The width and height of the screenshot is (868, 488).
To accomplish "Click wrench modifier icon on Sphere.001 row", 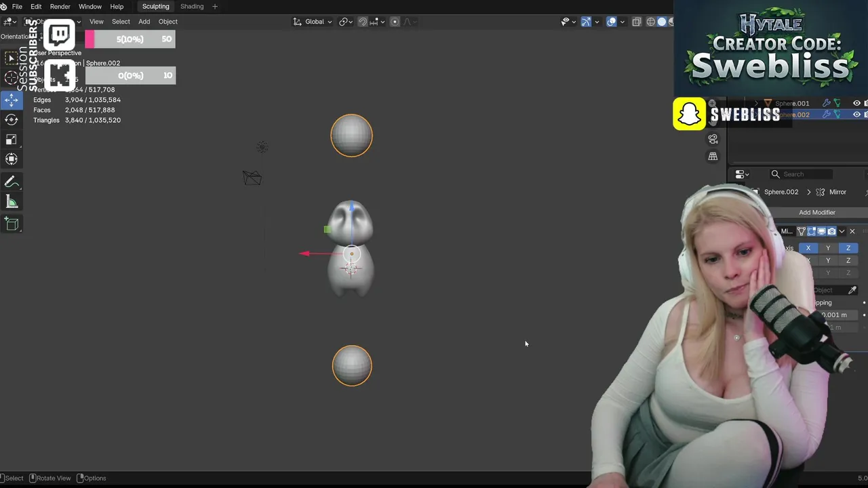I will [x=826, y=103].
